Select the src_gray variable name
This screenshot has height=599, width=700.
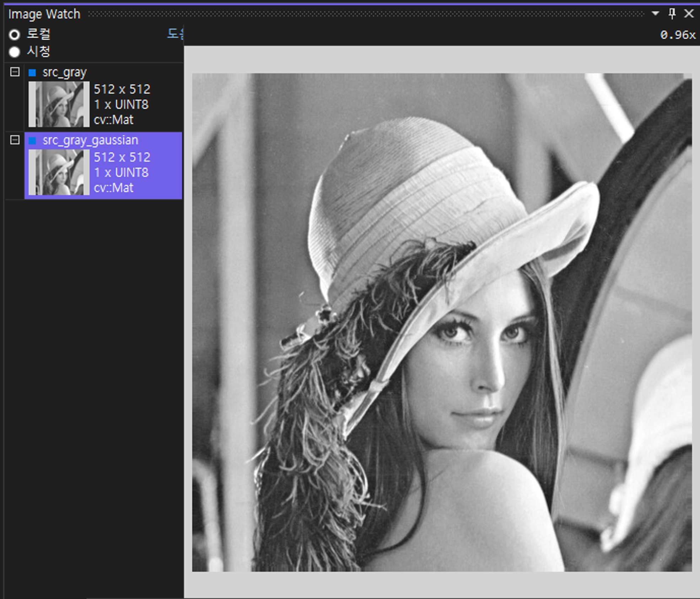tap(64, 72)
